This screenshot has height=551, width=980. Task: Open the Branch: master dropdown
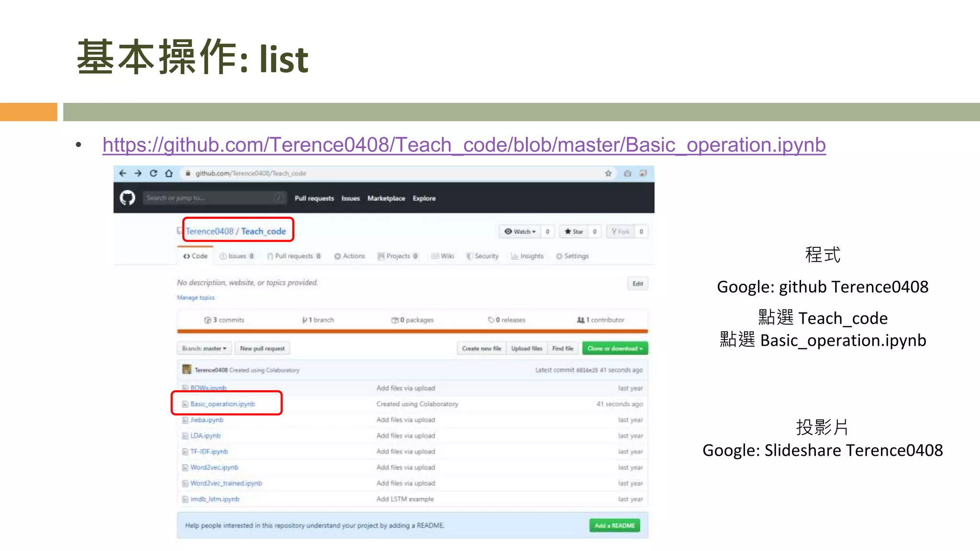(x=204, y=348)
